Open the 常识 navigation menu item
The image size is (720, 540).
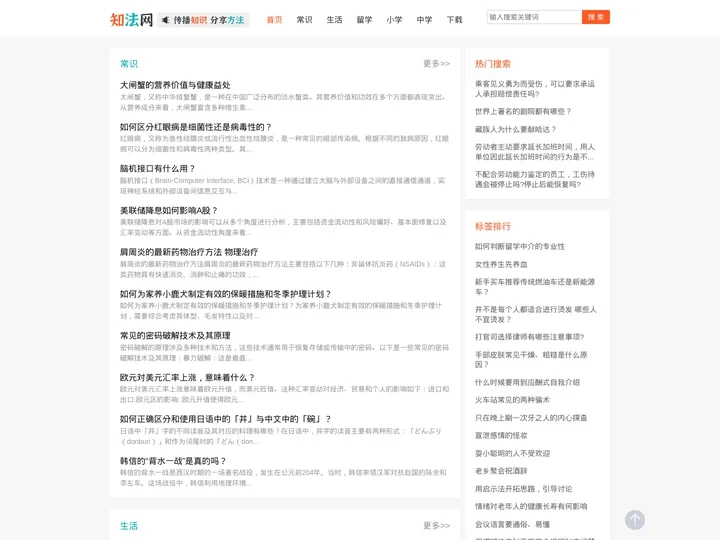[x=304, y=20]
